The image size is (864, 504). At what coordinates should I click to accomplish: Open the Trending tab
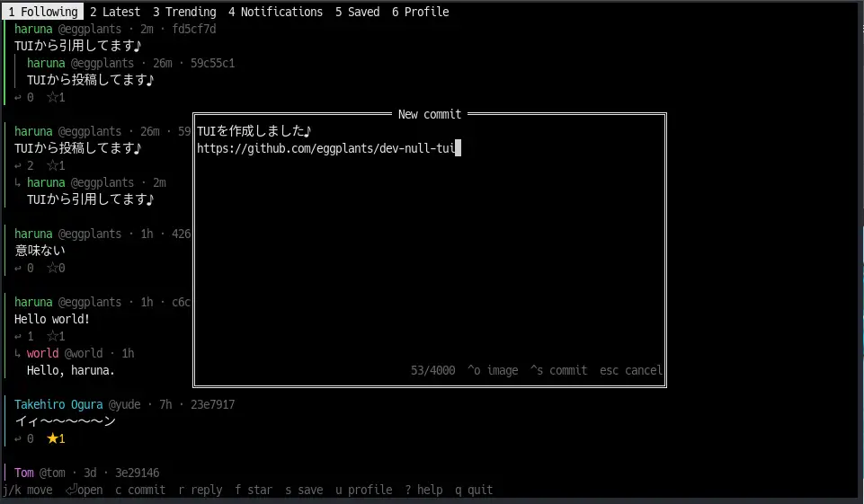pyautogui.click(x=184, y=12)
